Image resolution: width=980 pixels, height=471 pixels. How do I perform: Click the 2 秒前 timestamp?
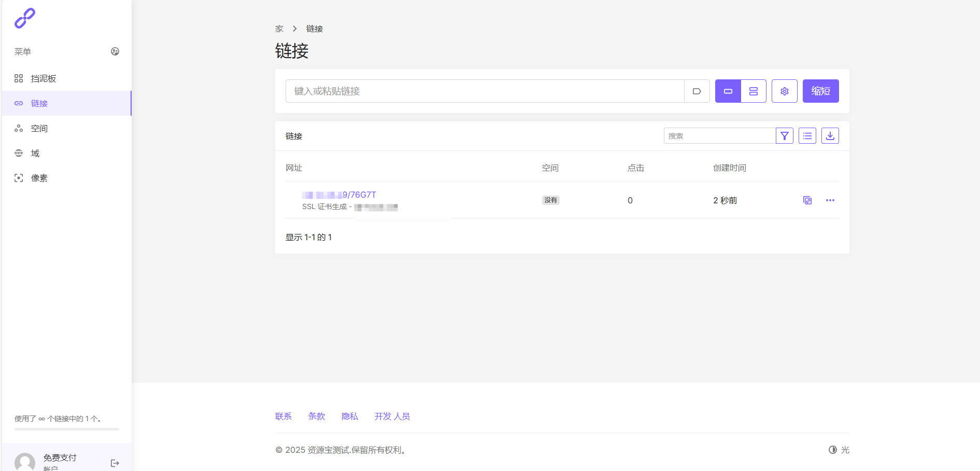tap(725, 200)
